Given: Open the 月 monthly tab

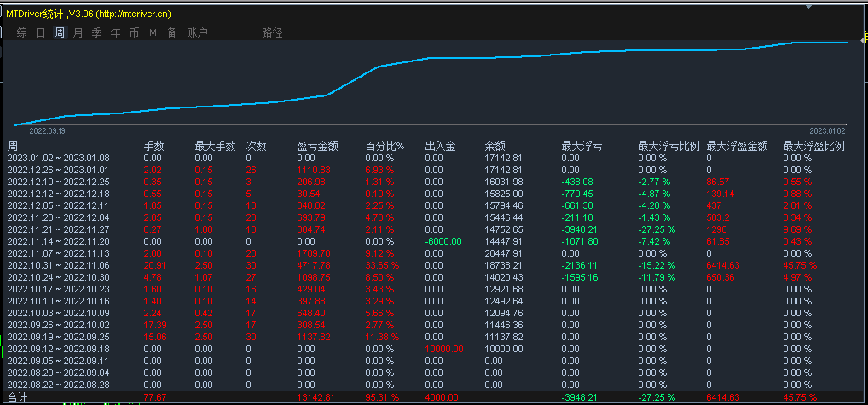Looking at the screenshot, I should pyautogui.click(x=78, y=32).
